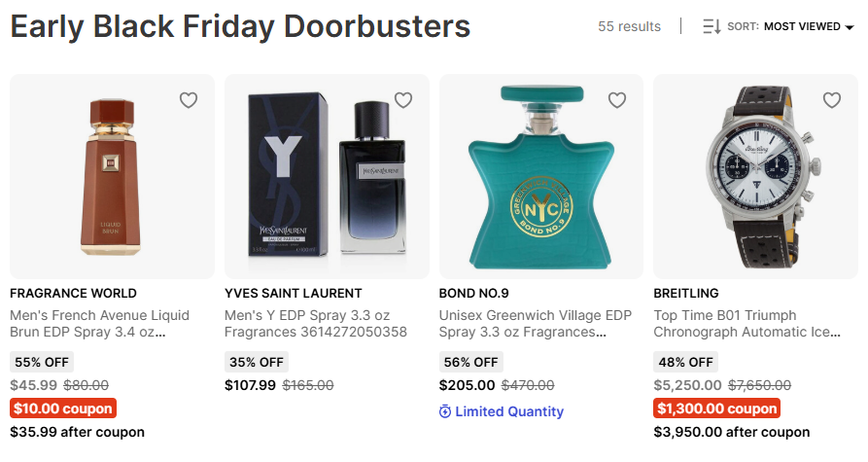Open the Most Viewed sort dropdown
This screenshot has width=868, height=462.
pos(802,27)
